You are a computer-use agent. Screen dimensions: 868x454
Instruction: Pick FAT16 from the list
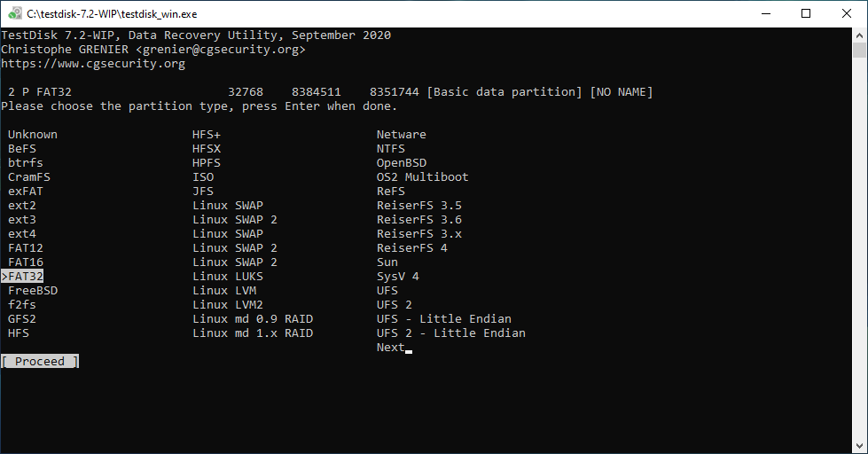[26, 262]
